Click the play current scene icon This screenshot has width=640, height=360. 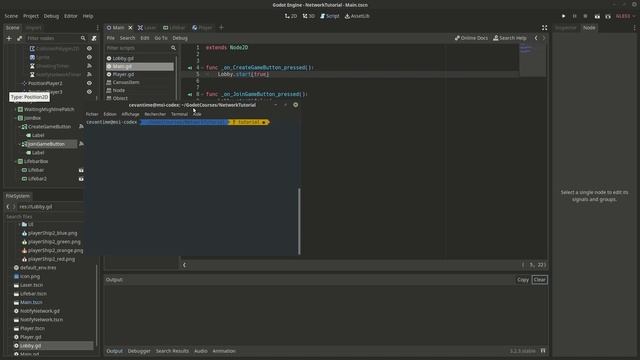pos(597,16)
